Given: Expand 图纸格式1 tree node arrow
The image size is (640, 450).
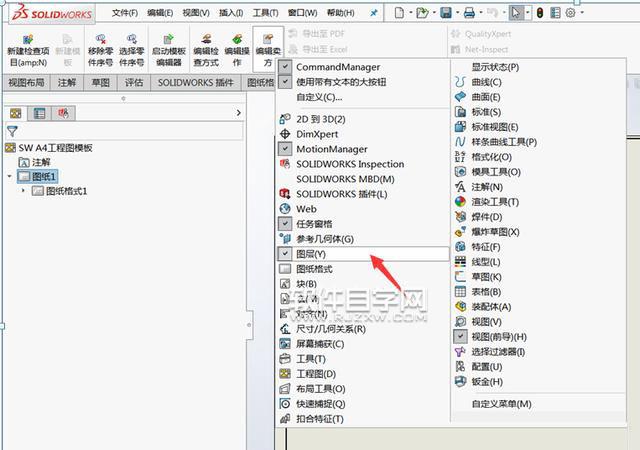Looking at the screenshot, I should [23, 191].
